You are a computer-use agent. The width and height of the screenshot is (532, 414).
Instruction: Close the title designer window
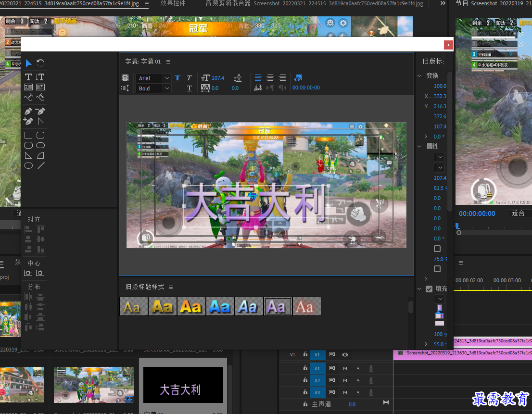coord(448,45)
